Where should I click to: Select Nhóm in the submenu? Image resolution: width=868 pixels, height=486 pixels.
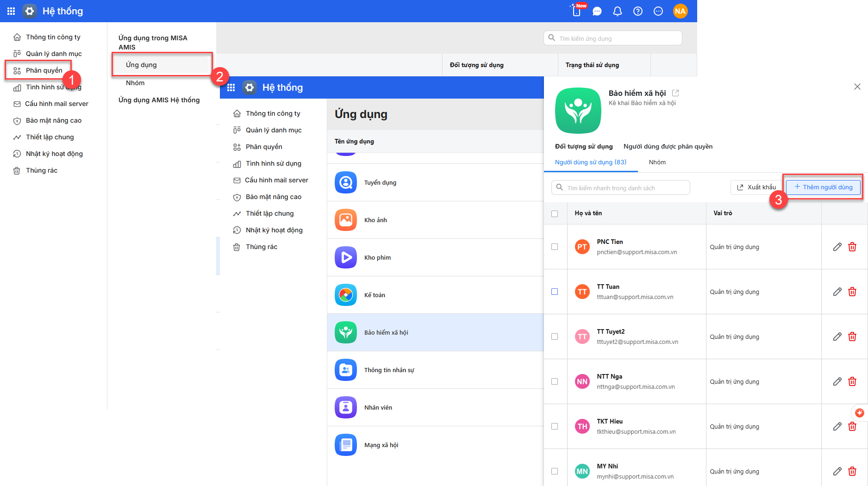(x=135, y=83)
